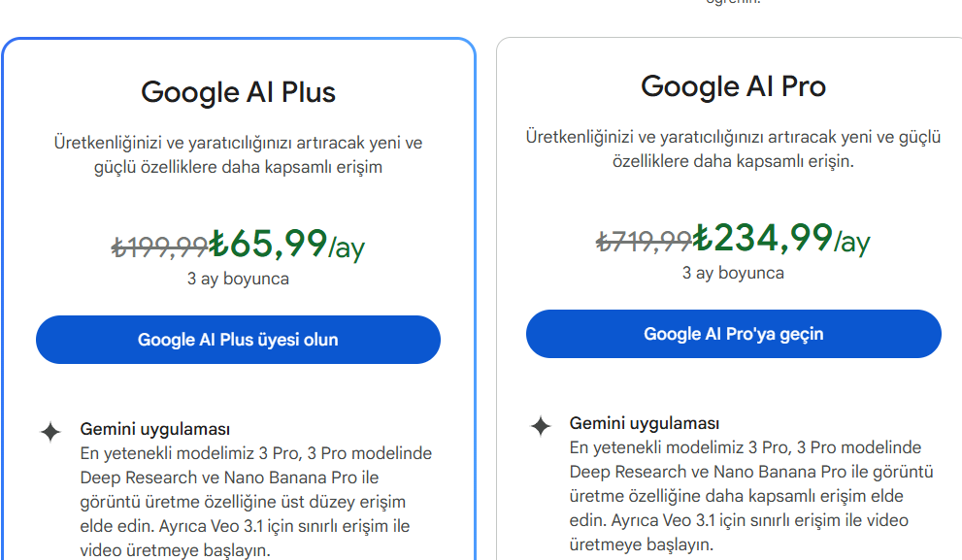Click Pro feature paragraph mentioning "daha kapsamlı erişim"
Screen dimensions: 962x560
(751, 496)
